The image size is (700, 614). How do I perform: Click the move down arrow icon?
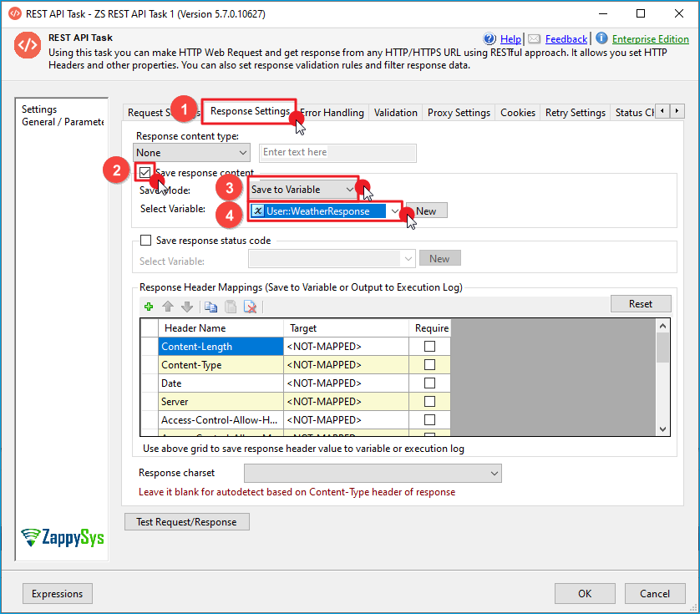[187, 307]
